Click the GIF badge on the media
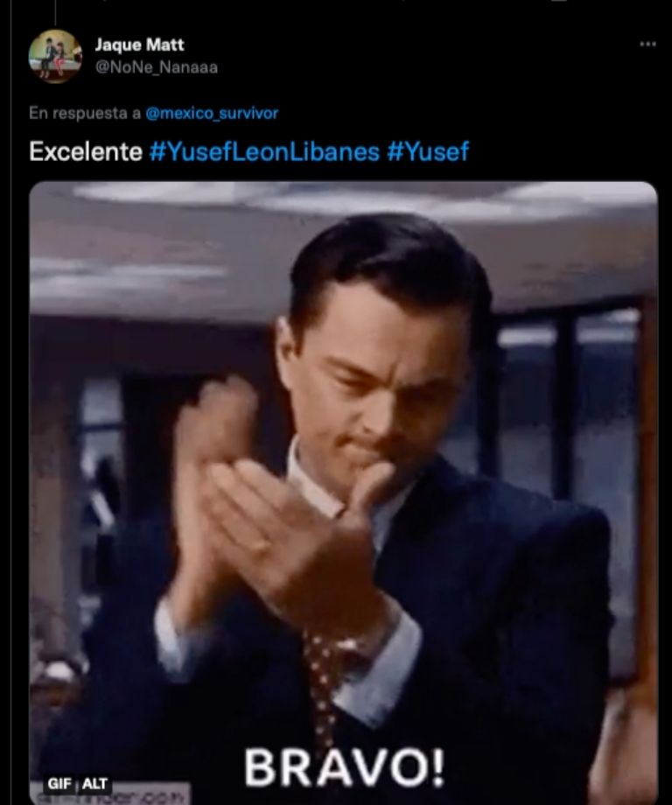 [59, 783]
